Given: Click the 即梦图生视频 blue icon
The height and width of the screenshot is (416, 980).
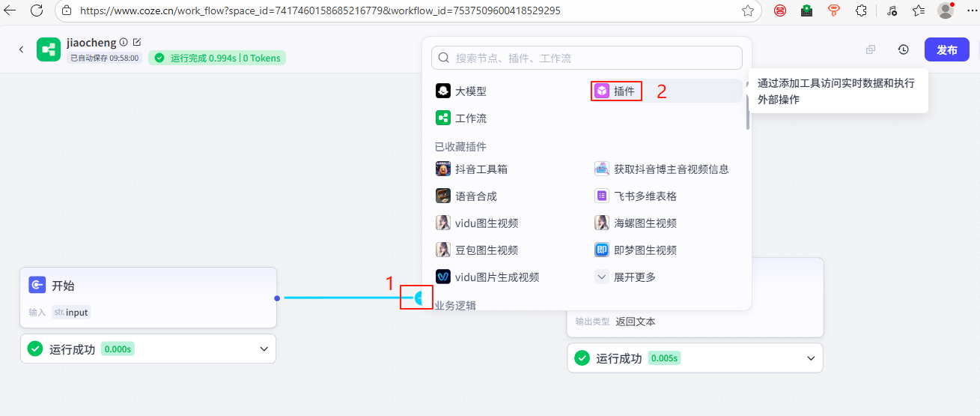Looking at the screenshot, I should pyautogui.click(x=602, y=250).
